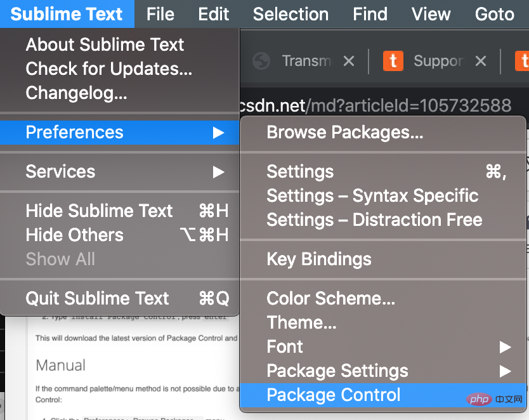
Task: Select Package Control menu item
Action: click(383, 395)
